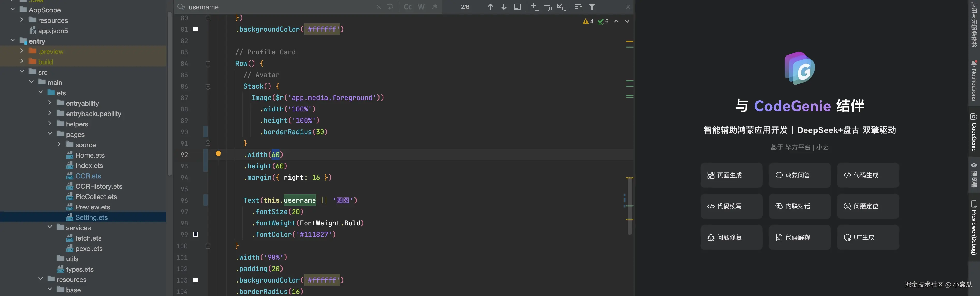Click the lightbulb quick-fix icon

[x=218, y=154]
